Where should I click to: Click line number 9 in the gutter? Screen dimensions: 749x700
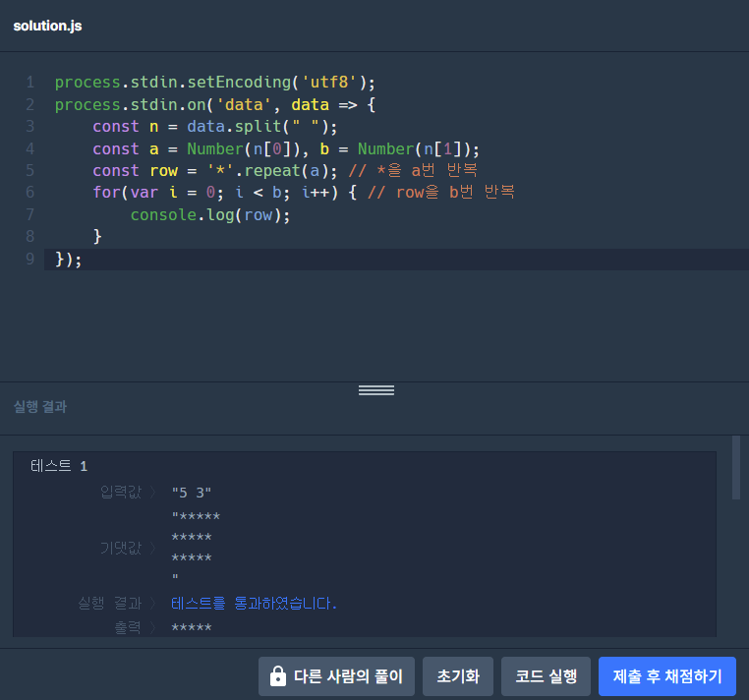point(30,260)
